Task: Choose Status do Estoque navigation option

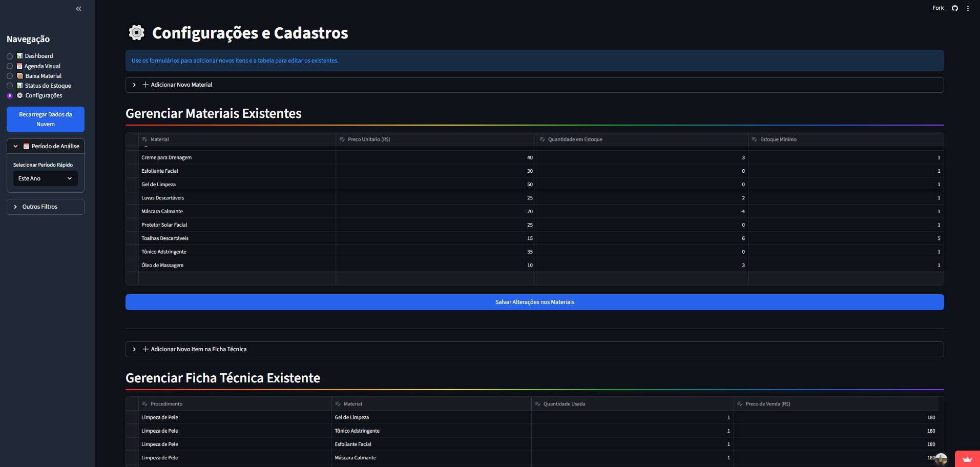Action: pos(10,86)
